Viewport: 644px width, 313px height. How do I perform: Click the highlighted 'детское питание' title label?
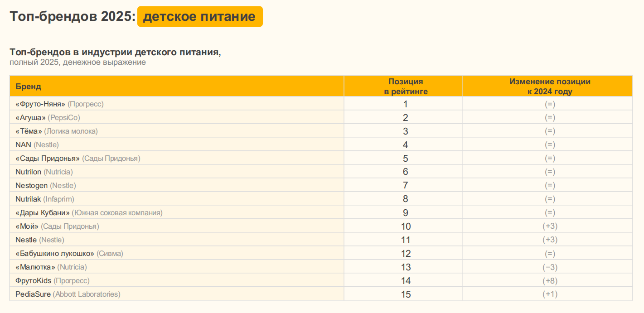tap(200, 17)
